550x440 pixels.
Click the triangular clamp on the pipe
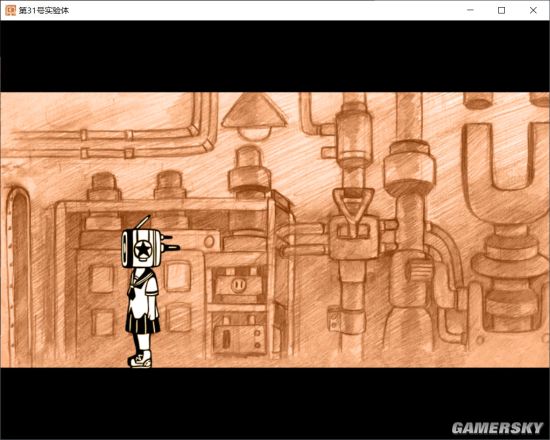tap(354, 207)
